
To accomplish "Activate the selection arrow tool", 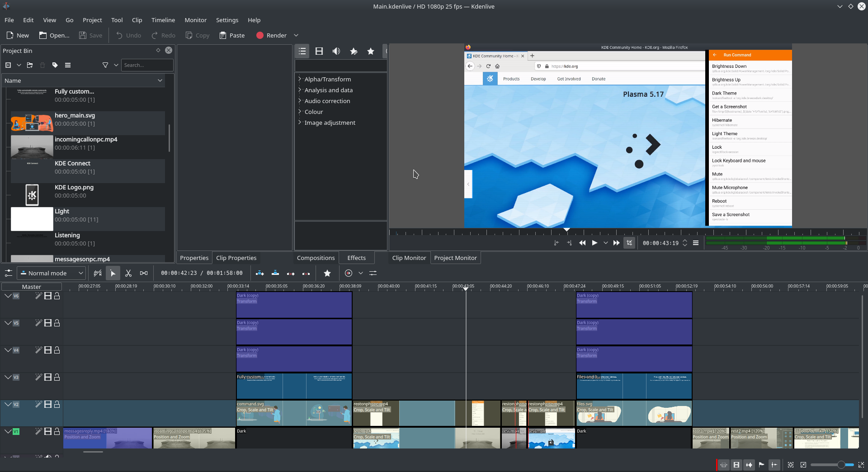I will [x=113, y=273].
